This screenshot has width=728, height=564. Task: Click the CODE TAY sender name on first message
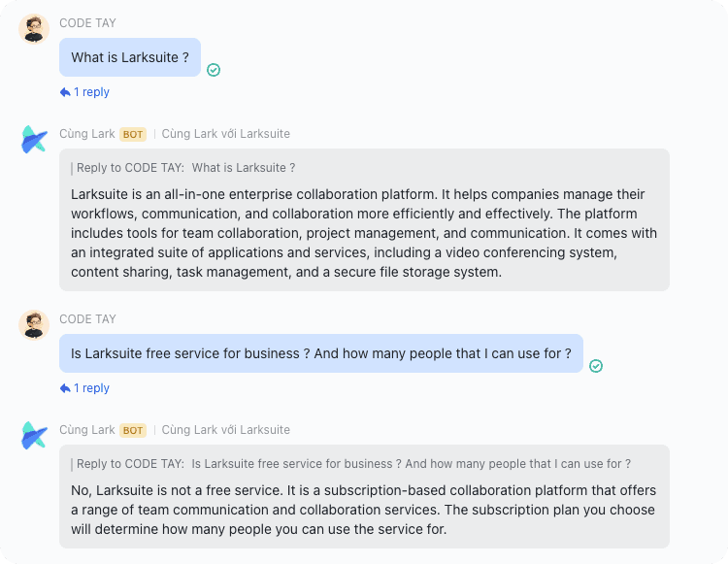87,23
